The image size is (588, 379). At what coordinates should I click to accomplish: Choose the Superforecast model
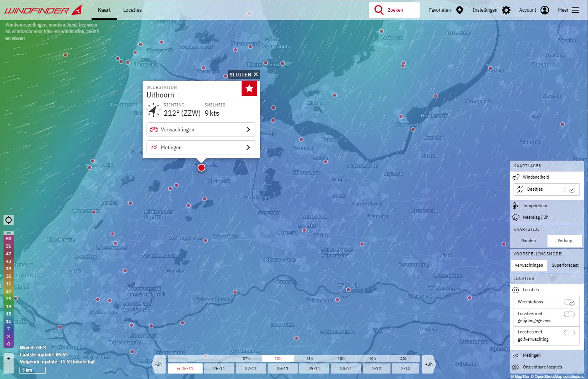pyautogui.click(x=565, y=266)
